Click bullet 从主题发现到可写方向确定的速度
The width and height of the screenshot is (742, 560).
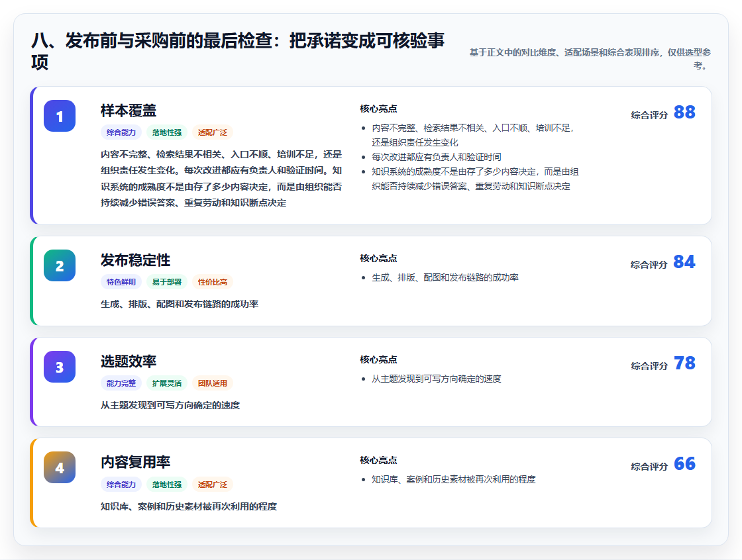[437, 379]
